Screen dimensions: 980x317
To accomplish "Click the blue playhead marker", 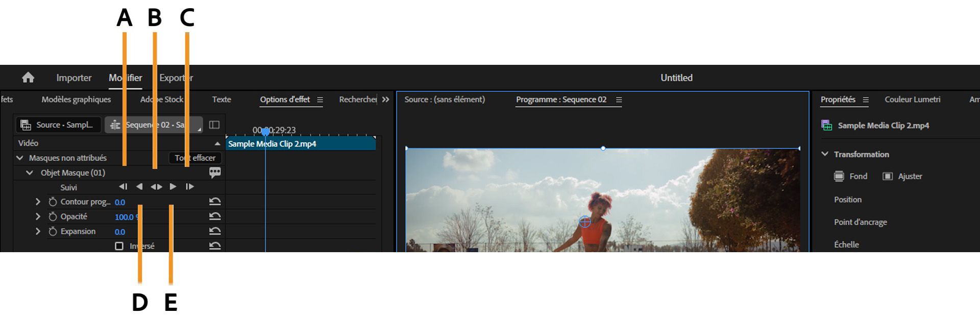I will (x=265, y=132).
